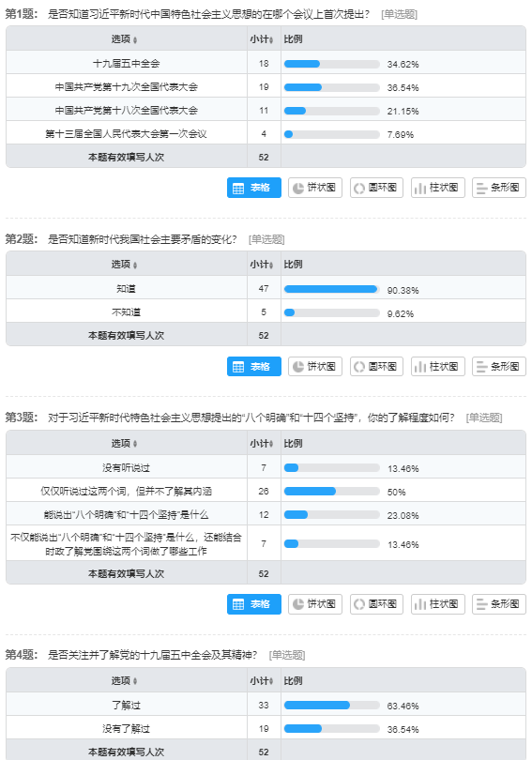The image size is (532, 760).
Task: Click the 90.38% progress bar for 知道
Action: [x=332, y=289]
